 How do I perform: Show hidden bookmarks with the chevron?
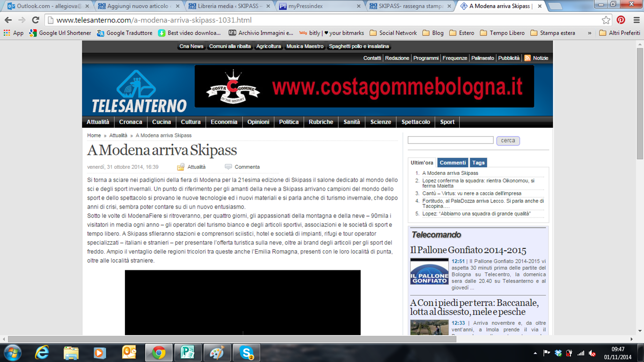[x=589, y=33]
